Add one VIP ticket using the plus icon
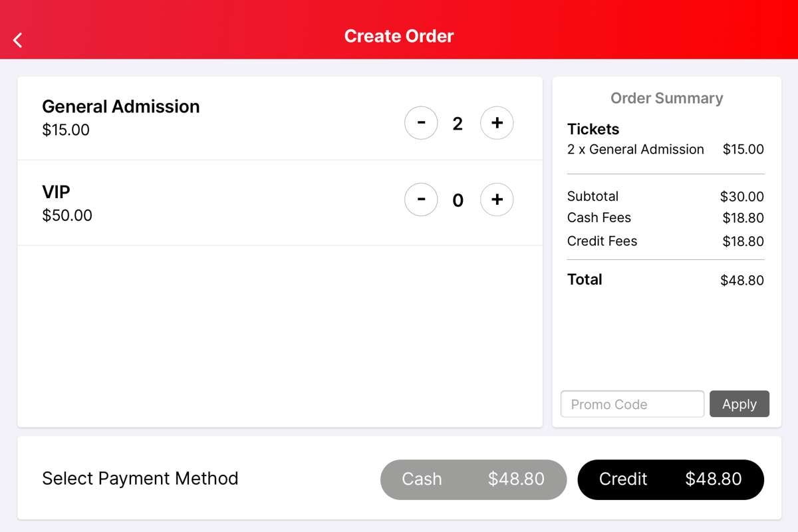The height and width of the screenshot is (532, 798). 497,199
